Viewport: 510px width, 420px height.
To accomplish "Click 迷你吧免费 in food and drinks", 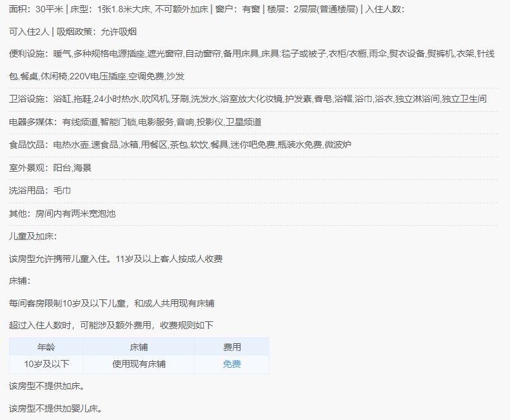I will [x=253, y=145].
